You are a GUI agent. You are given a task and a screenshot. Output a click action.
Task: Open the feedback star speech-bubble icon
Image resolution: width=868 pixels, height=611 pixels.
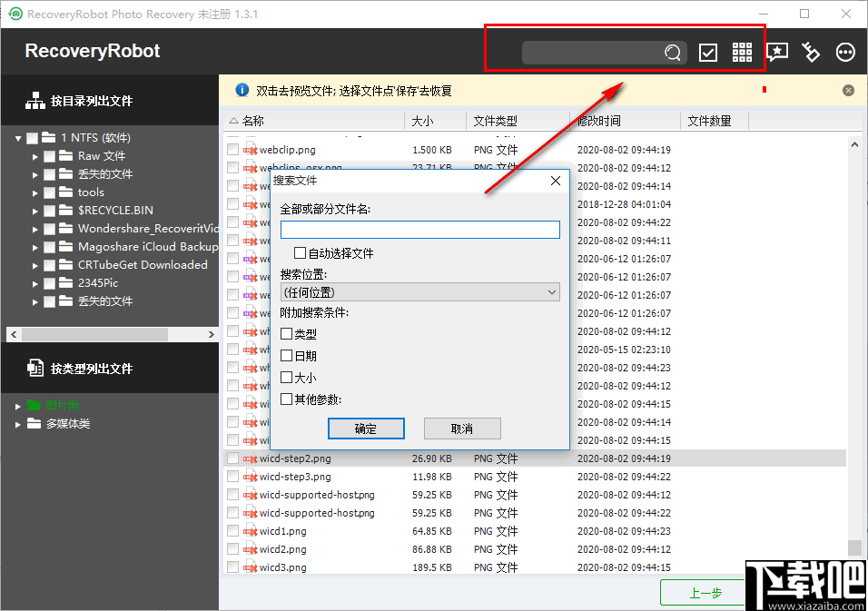click(777, 53)
